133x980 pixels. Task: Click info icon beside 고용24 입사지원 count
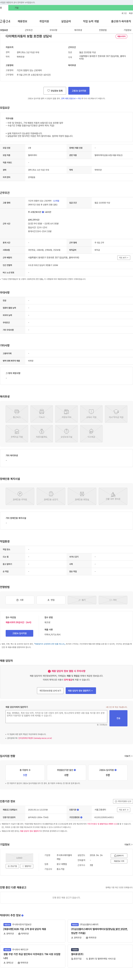[x=116, y=770]
